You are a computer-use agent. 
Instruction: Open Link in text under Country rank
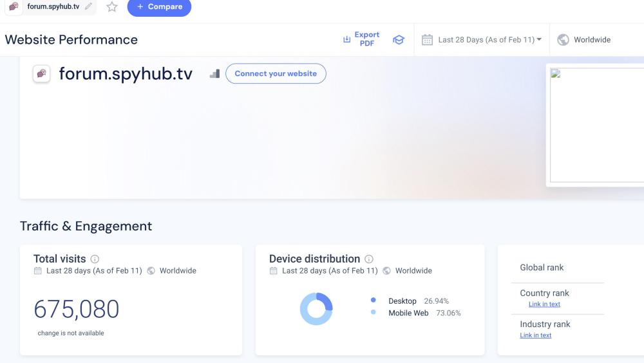tap(544, 304)
